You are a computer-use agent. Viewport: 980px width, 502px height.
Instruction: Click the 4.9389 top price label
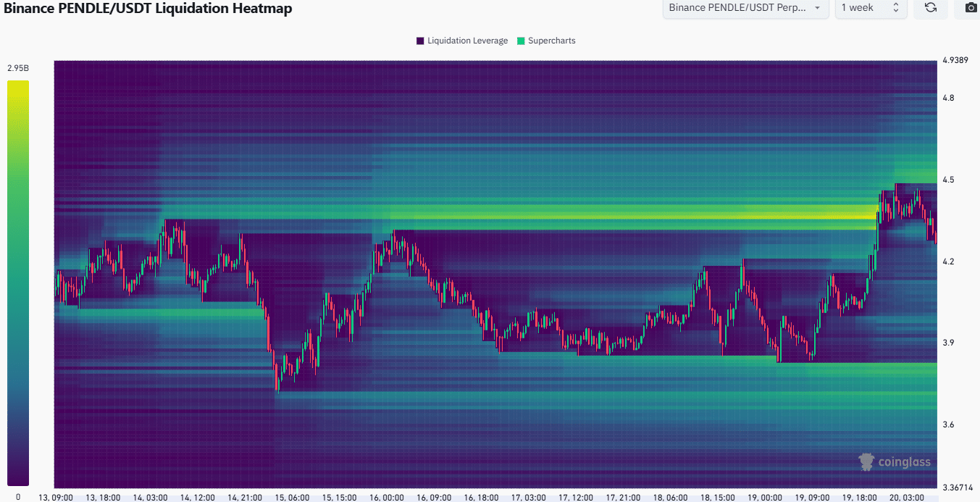tap(955, 60)
